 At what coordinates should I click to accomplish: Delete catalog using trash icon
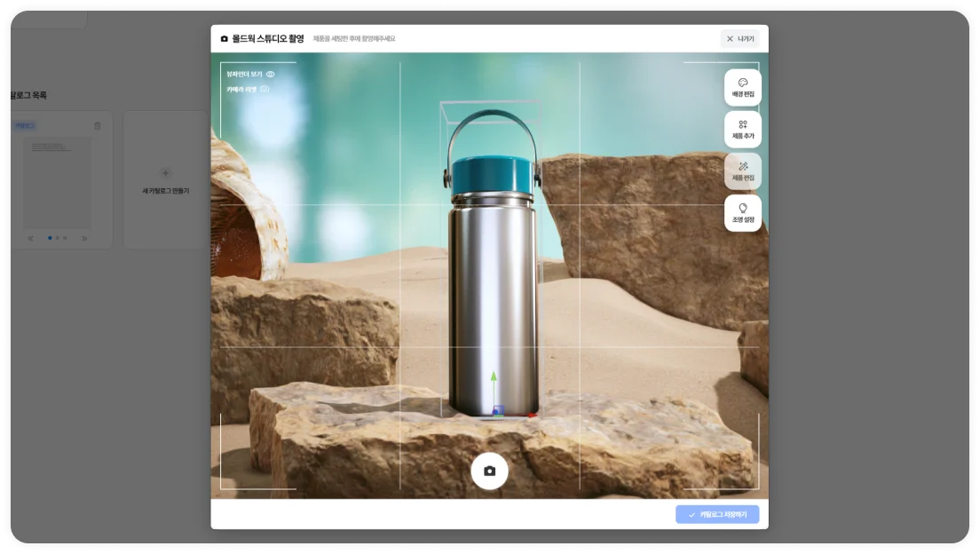pyautogui.click(x=98, y=126)
